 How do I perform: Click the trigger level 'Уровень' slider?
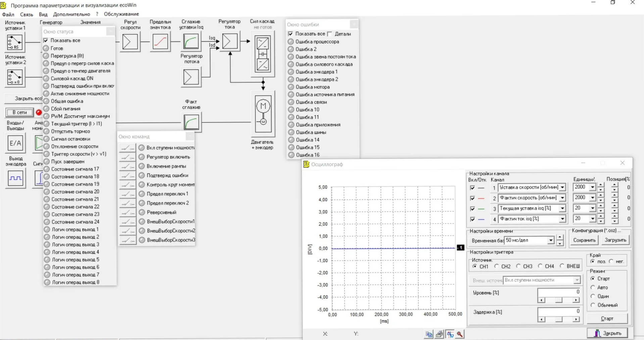[x=558, y=300]
